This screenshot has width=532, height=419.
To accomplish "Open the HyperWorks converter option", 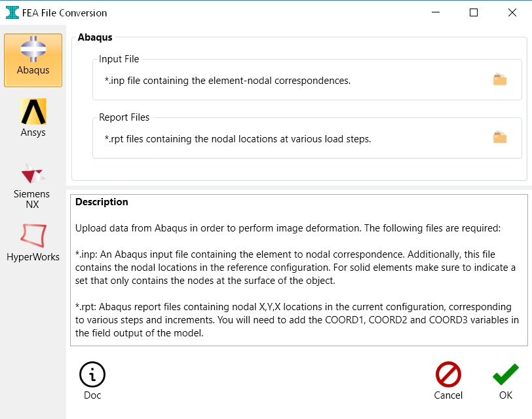I will point(33,243).
